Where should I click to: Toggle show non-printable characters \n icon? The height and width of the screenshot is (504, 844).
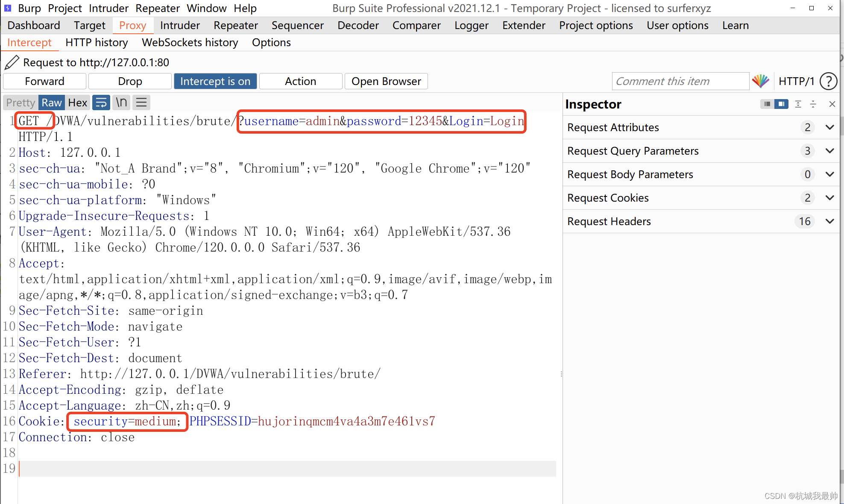pyautogui.click(x=122, y=103)
